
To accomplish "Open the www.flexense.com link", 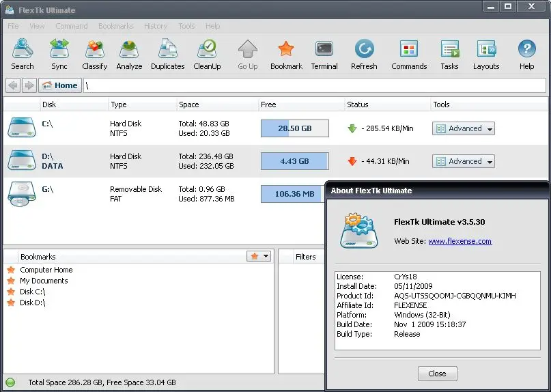I will pos(460,241).
